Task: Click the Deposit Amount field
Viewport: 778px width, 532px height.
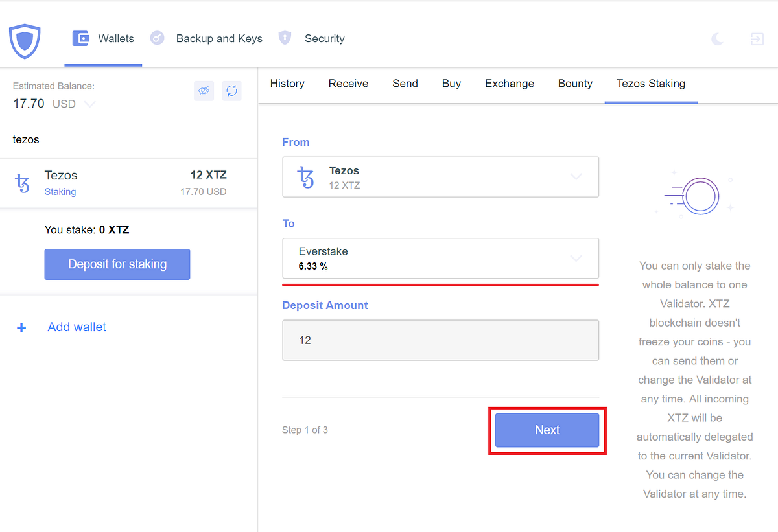Action: 440,340
